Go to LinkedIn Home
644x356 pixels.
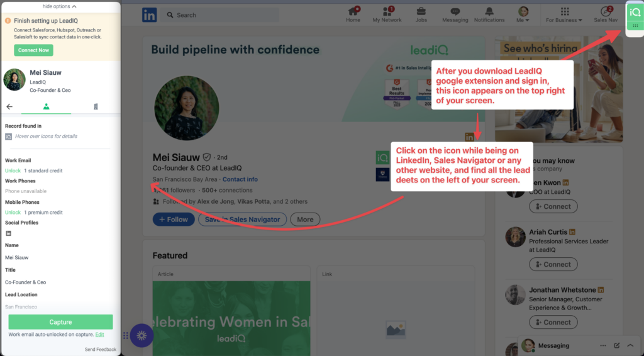click(353, 15)
